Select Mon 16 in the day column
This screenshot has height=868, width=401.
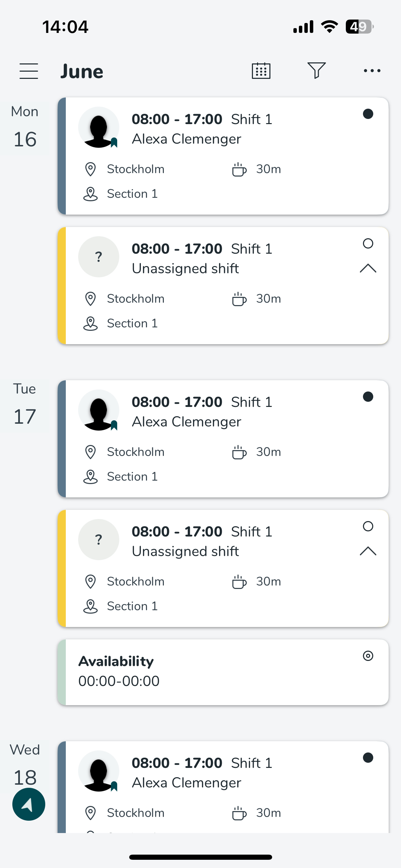pyautogui.click(x=25, y=128)
